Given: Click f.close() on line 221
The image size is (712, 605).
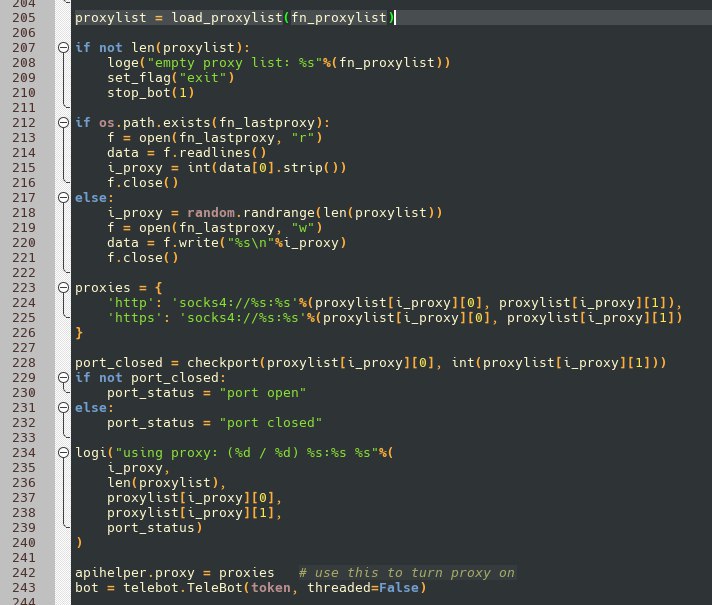Looking at the screenshot, I should (x=143, y=258).
